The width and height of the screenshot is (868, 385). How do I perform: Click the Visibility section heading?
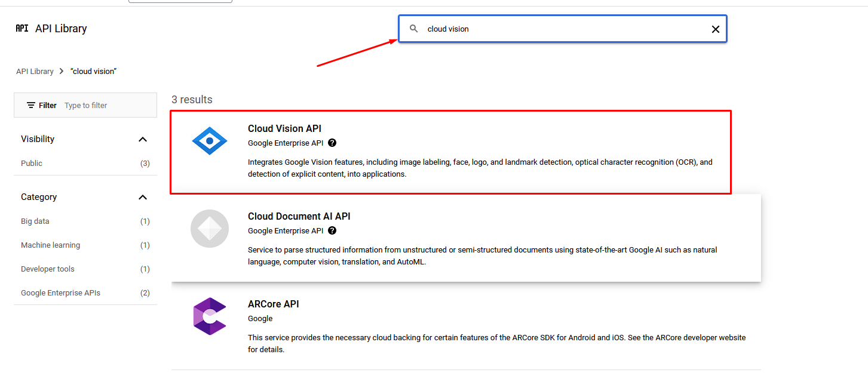[38, 139]
